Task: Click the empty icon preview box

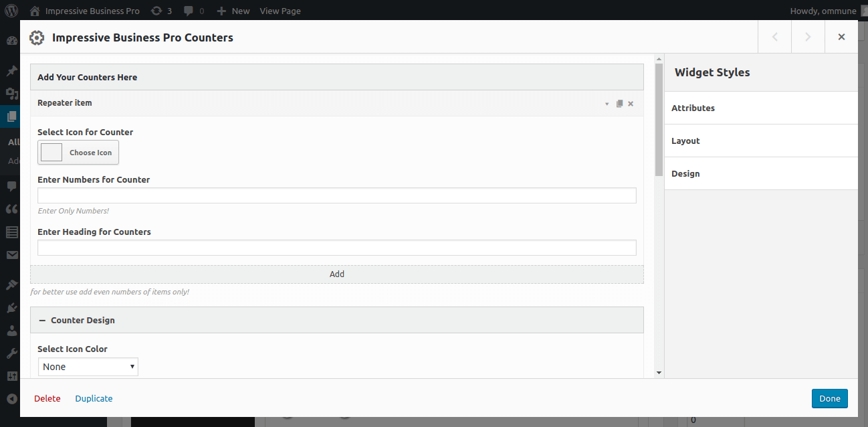Action: tap(51, 153)
